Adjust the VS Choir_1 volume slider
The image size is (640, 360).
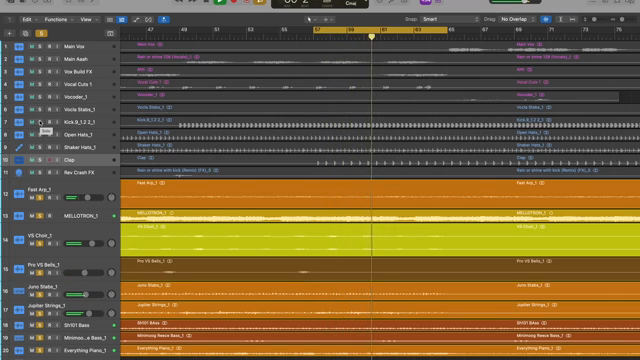84,244
